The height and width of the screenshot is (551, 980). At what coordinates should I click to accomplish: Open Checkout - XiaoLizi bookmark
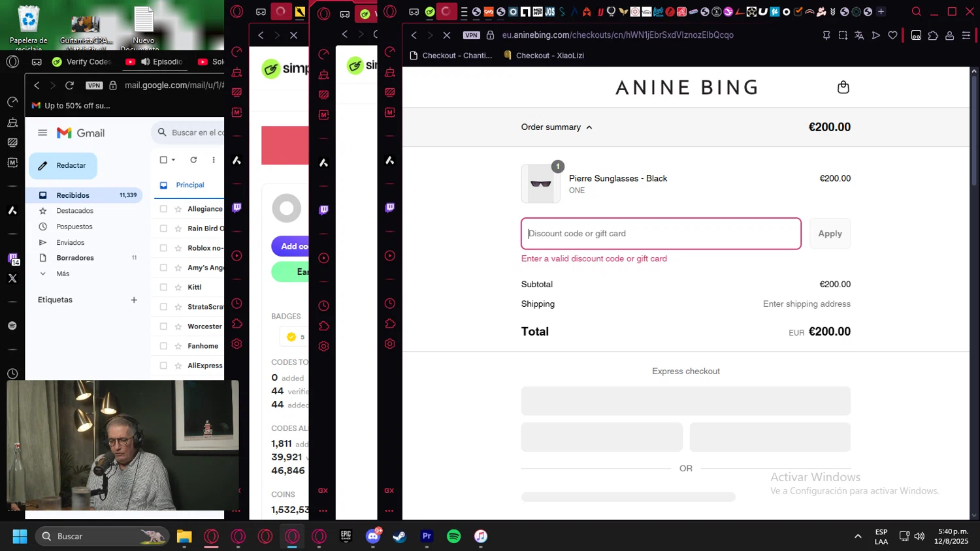tap(544, 55)
